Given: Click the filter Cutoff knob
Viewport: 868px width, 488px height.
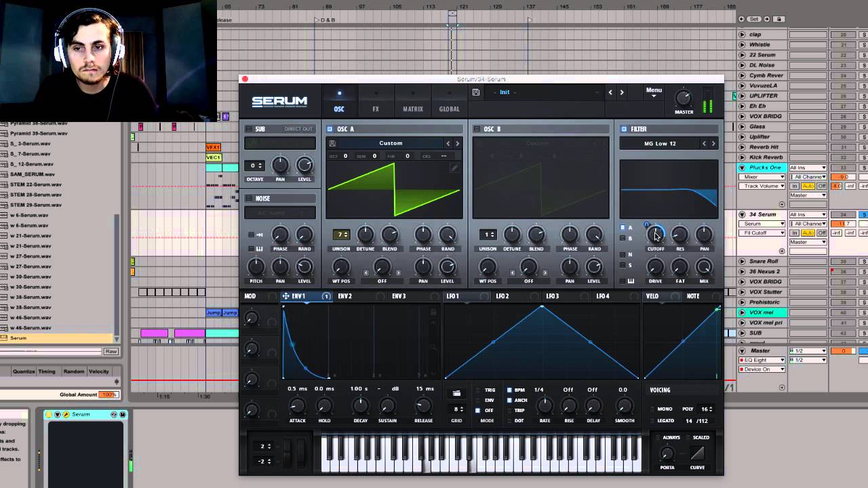Looking at the screenshot, I should point(655,235).
